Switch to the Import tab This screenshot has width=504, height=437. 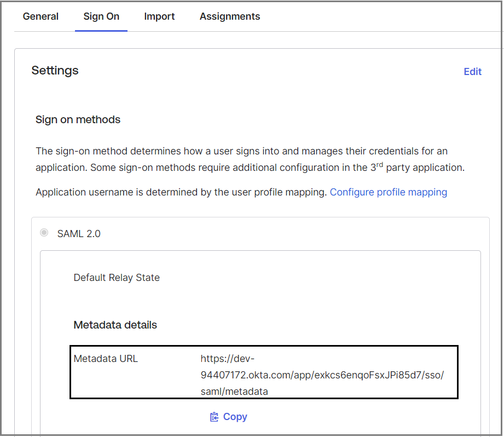click(159, 16)
